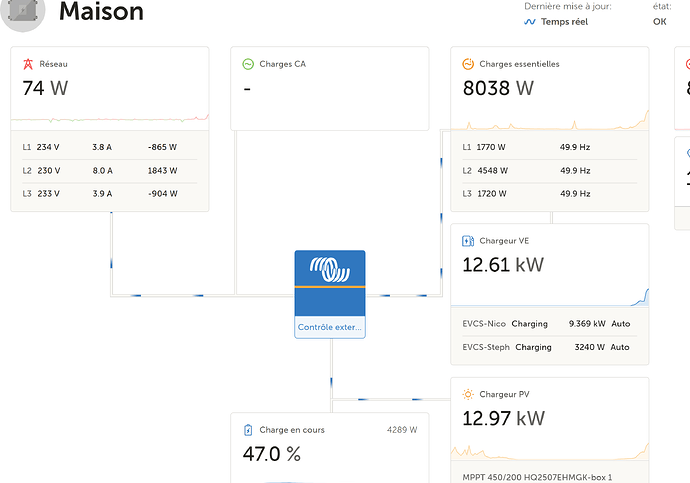The width and height of the screenshot is (690, 483).
Task: Click the OK state indicator
Action: [x=660, y=22]
